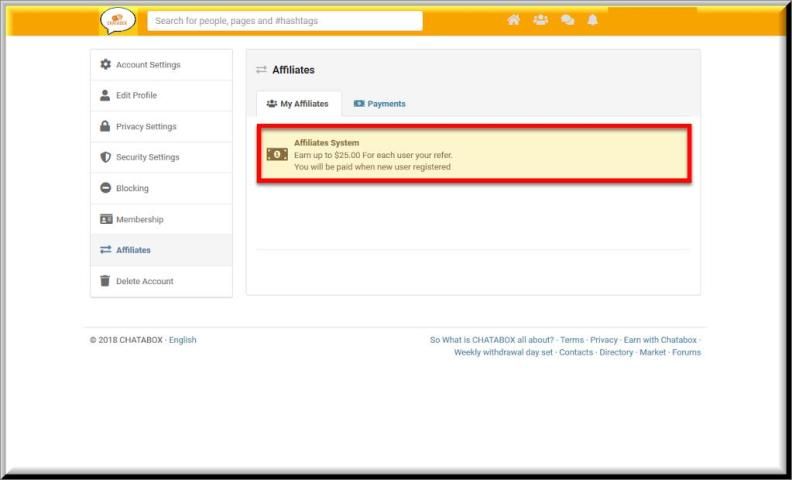792x480 pixels.
Task: Click the Account Settings gear icon
Action: pyautogui.click(x=106, y=65)
